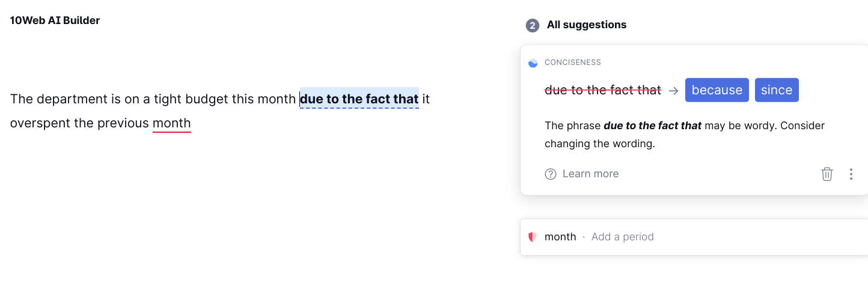Expand the 'month · Add a period' suggestion

[x=694, y=237]
